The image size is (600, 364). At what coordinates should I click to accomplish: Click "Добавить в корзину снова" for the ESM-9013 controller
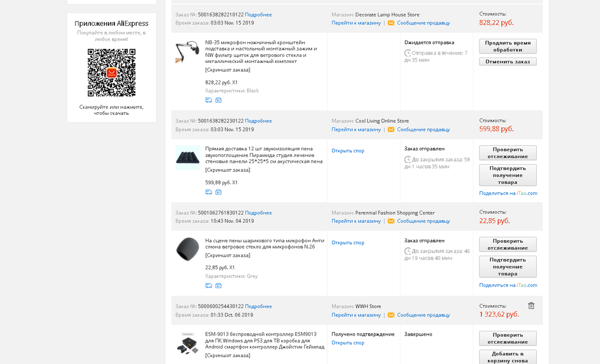click(507, 357)
